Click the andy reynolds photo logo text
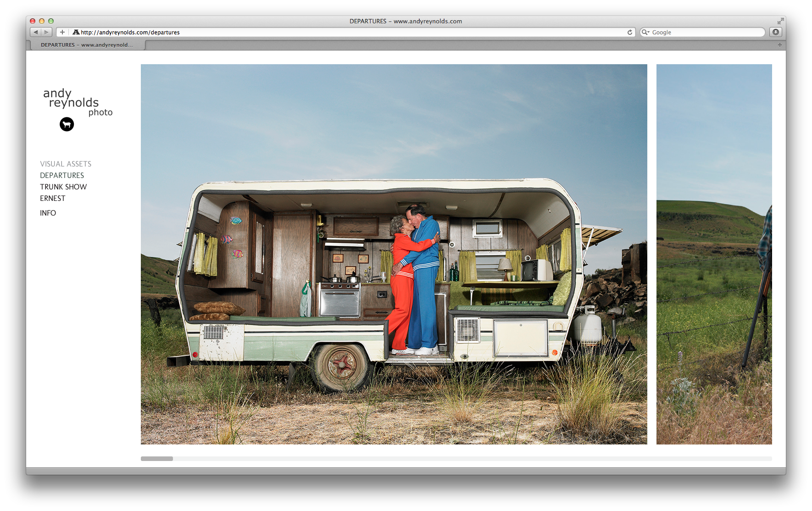This screenshot has height=511, width=812. coord(78,102)
